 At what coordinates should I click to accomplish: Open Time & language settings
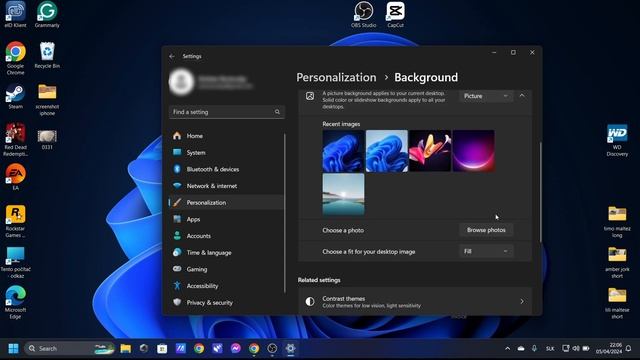(x=227, y=253)
